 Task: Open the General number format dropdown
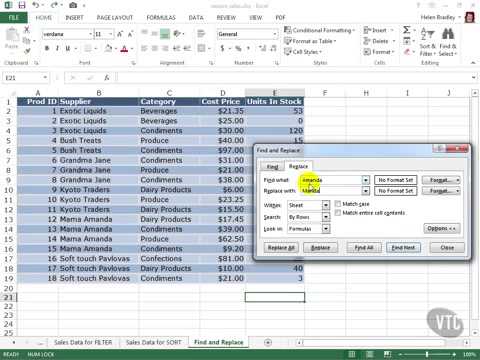coord(275,34)
